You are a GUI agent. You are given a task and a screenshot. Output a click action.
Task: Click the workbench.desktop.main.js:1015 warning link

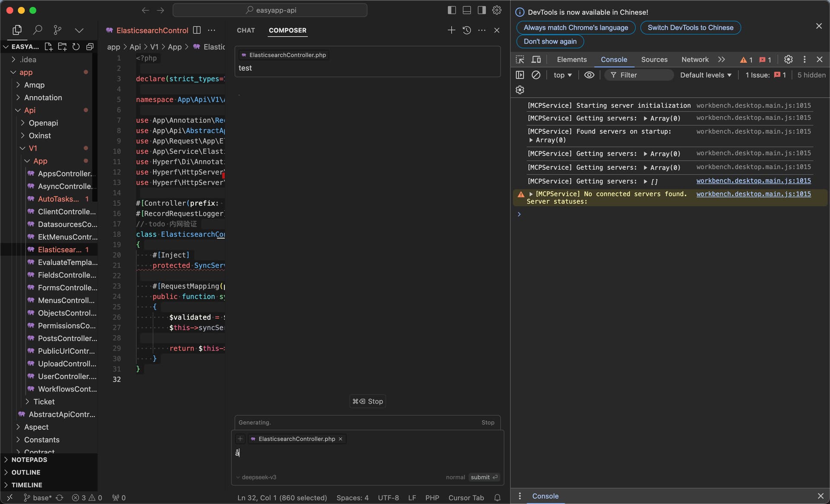coord(753,194)
